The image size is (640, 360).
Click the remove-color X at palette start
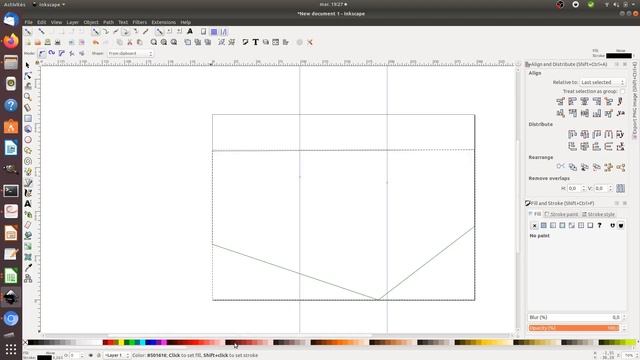click(25, 342)
